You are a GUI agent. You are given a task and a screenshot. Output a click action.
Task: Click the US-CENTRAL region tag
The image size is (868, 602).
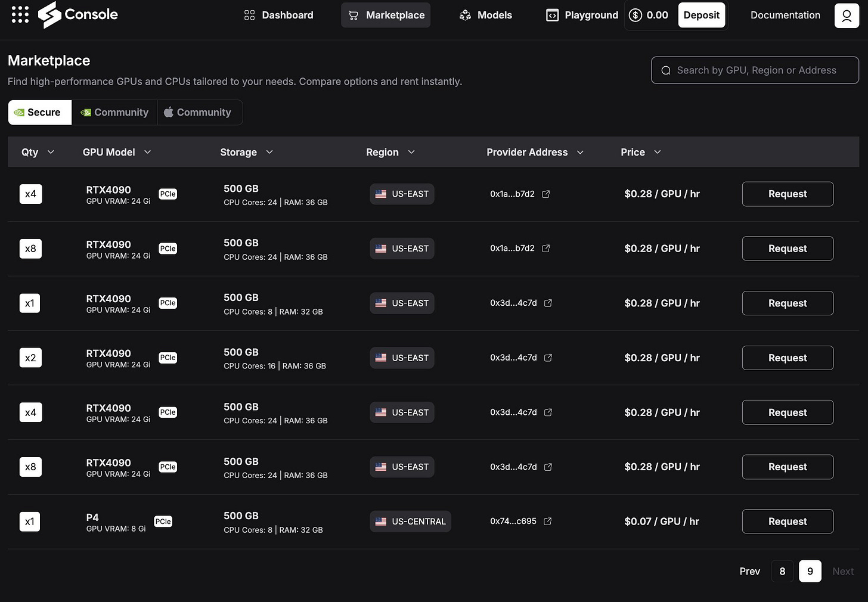pyautogui.click(x=410, y=522)
